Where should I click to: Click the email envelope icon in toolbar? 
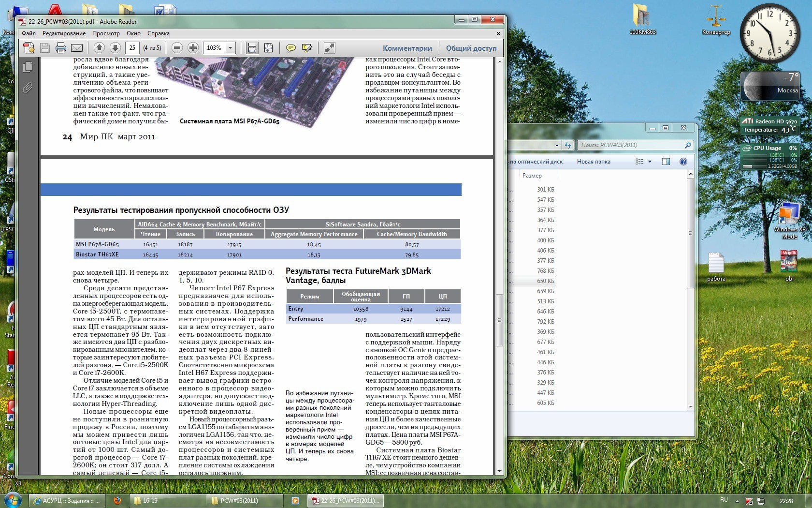point(77,48)
